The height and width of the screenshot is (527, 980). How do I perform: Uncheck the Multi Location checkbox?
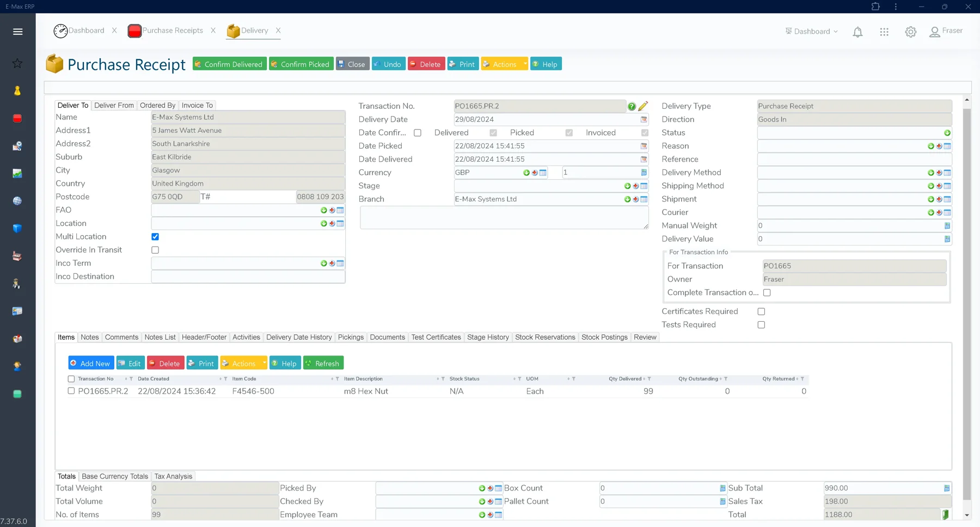(155, 237)
